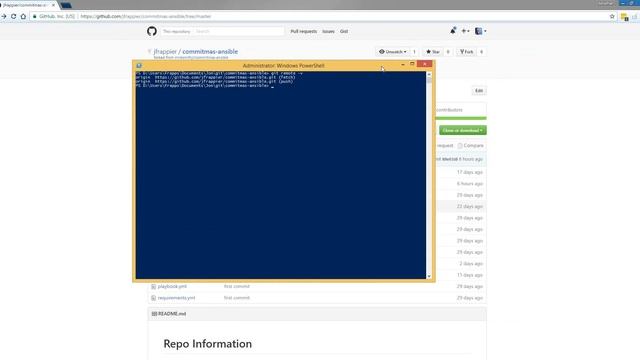Bookmark page with the star icon in address bar
This screenshot has height=360, width=640.
(x=612, y=16)
